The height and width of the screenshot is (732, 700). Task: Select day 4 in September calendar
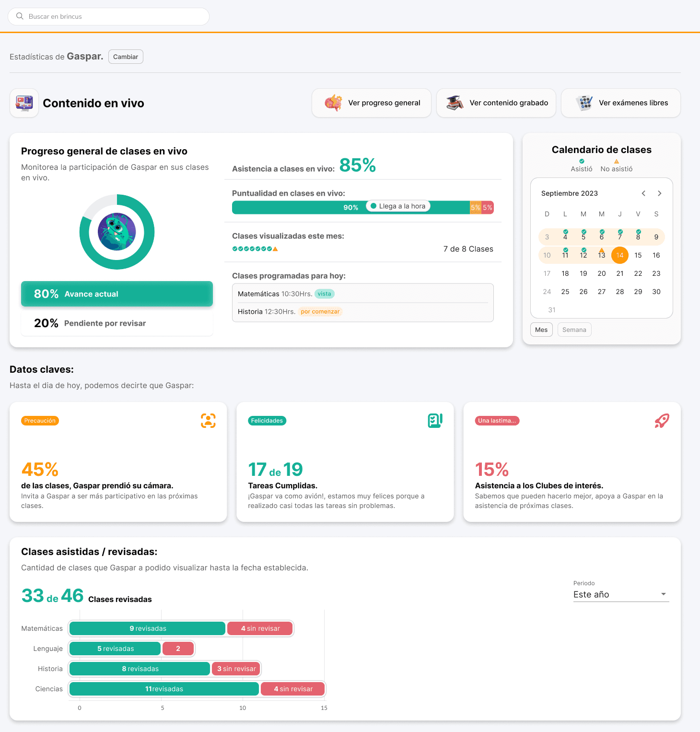(x=565, y=236)
